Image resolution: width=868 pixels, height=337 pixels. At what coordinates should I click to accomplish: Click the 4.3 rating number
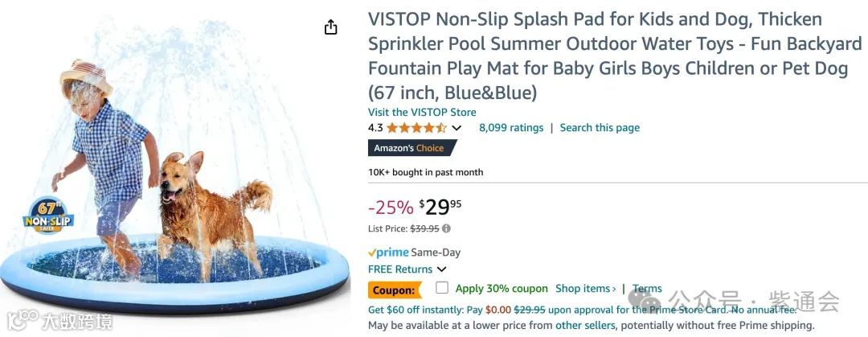(375, 128)
